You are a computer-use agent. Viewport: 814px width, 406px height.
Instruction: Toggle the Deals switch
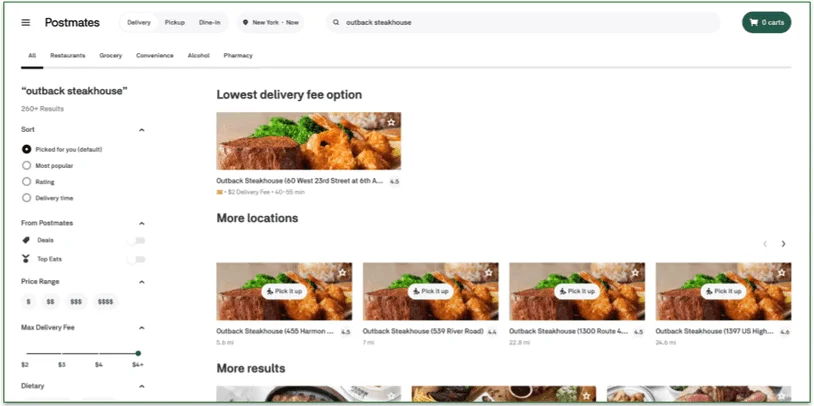137,240
